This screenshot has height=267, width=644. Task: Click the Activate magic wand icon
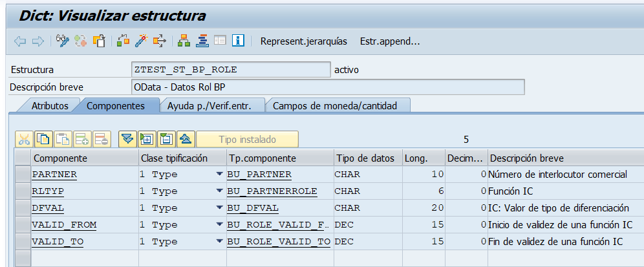(x=140, y=41)
